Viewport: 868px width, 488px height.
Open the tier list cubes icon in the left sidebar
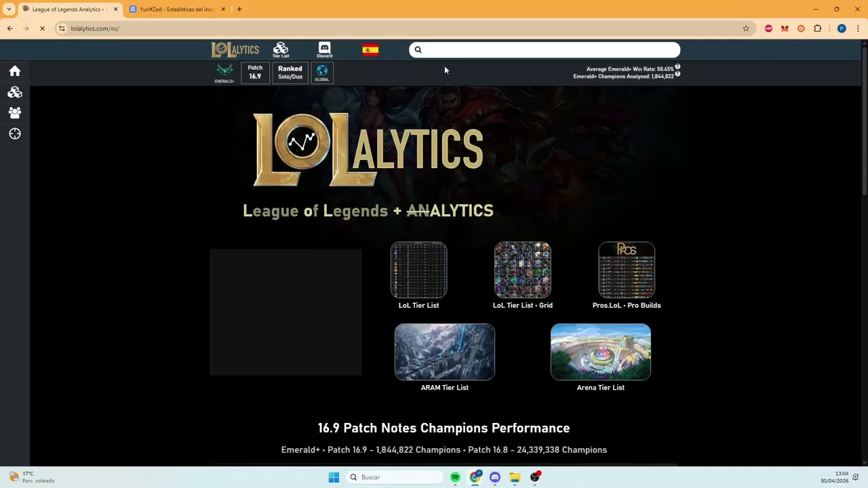15,92
